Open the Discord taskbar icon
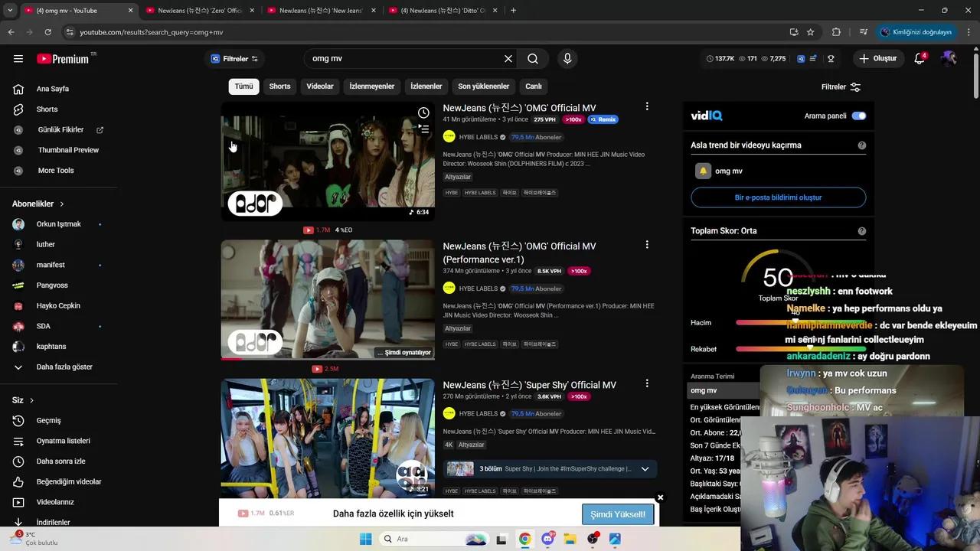 pos(547,539)
